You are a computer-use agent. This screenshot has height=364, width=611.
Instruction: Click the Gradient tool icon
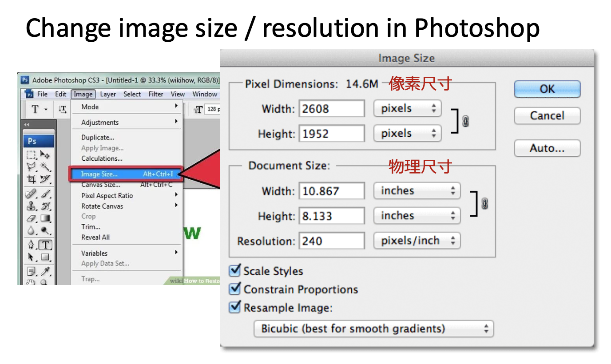(45, 218)
